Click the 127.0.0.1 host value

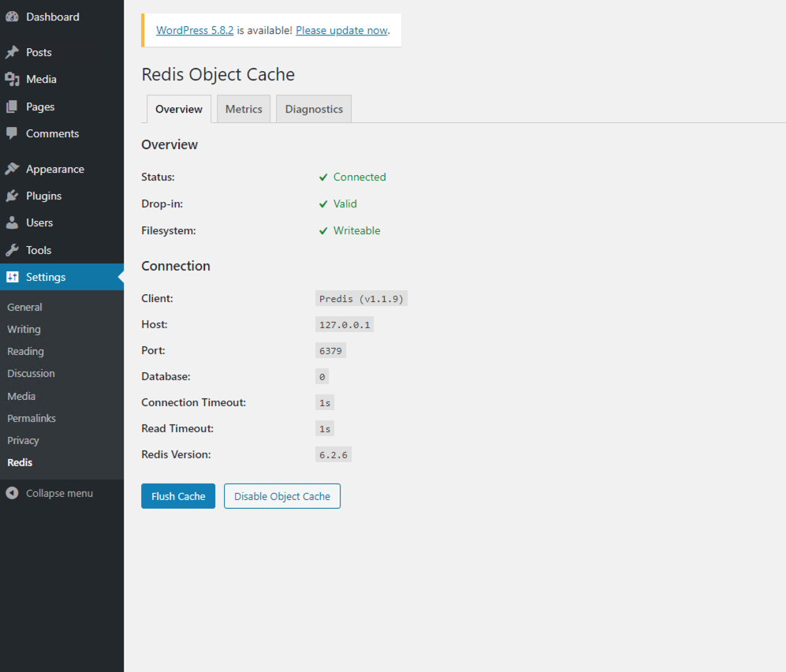(345, 324)
